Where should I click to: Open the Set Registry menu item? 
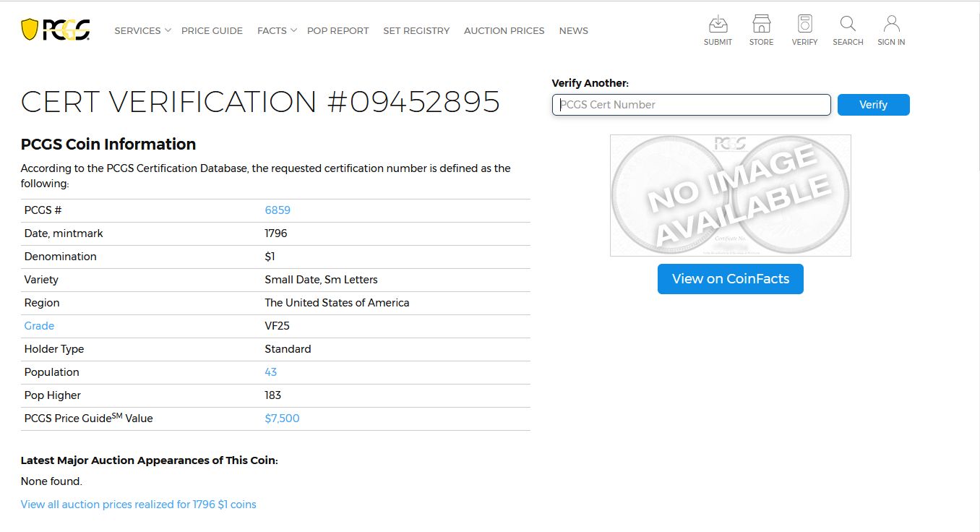[x=416, y=30]
